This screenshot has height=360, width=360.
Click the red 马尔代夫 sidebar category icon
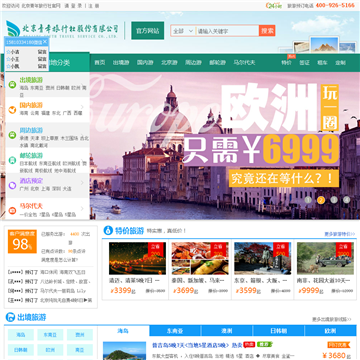point(12,210)
